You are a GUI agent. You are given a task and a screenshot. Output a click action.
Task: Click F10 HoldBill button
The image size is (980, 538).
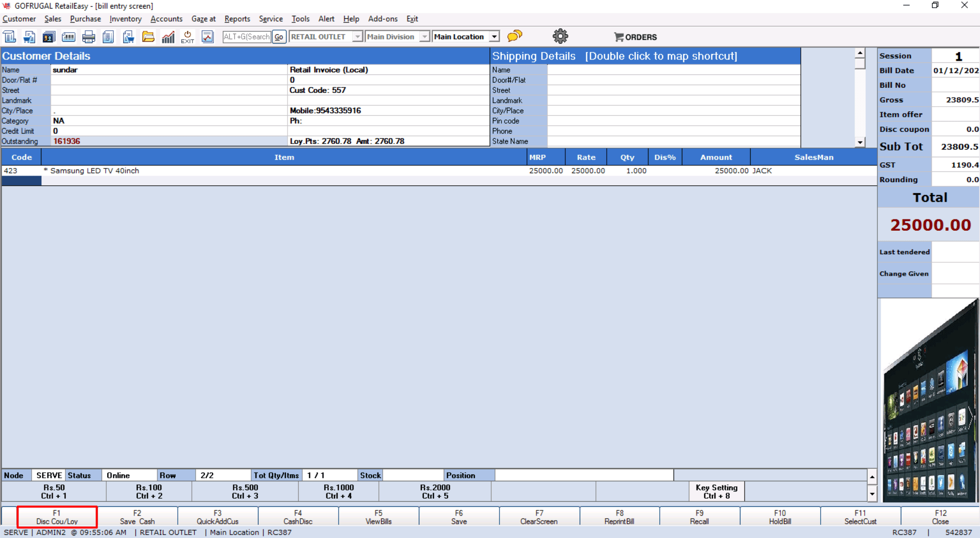click(x=780, y=517)
